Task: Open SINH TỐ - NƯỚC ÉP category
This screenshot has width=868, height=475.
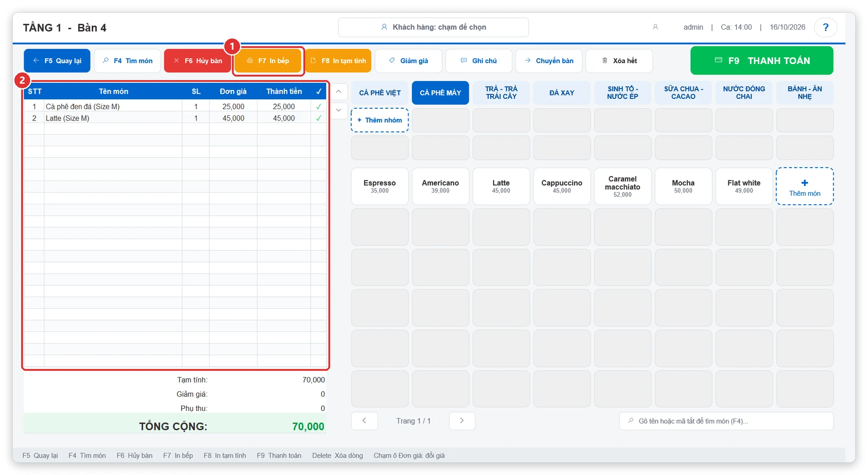Action: pyautogui.click(x=622, y=93)
